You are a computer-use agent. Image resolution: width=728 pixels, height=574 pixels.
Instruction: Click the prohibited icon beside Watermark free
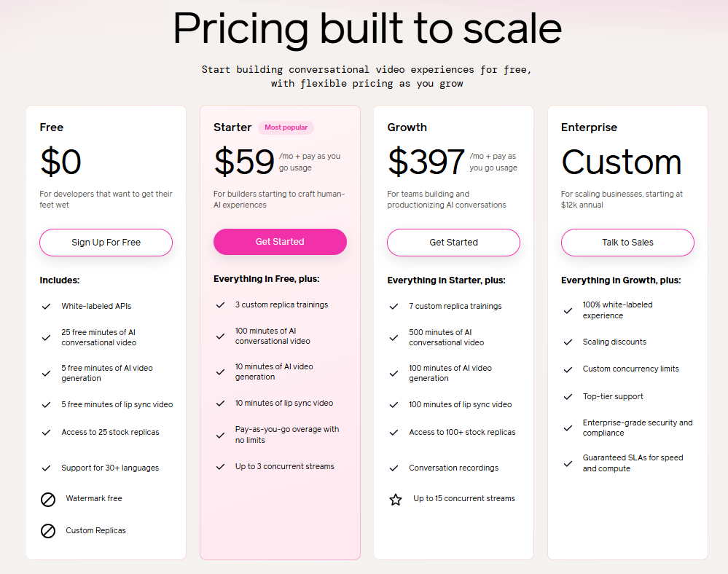pyautogui.click(x=48, y=499)
